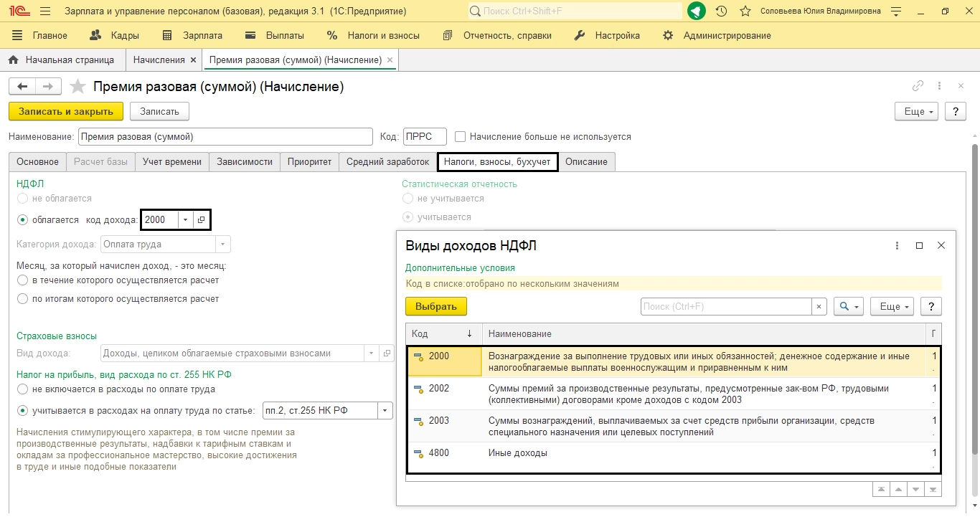Select 'в течение которого осуществляется расчет' option
The height and width of the screenshot is (522, 980).
pyautogui.click(x=23, y=280)
